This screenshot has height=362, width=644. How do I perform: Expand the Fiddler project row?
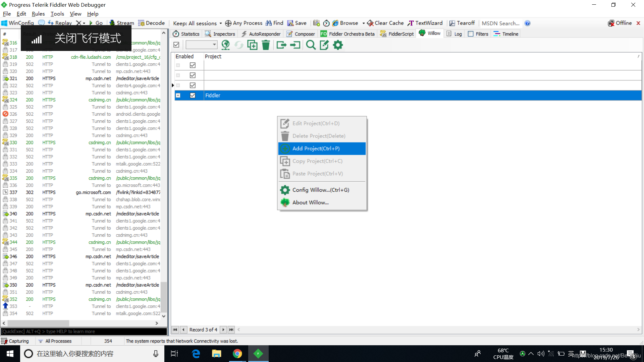(178, 95)
